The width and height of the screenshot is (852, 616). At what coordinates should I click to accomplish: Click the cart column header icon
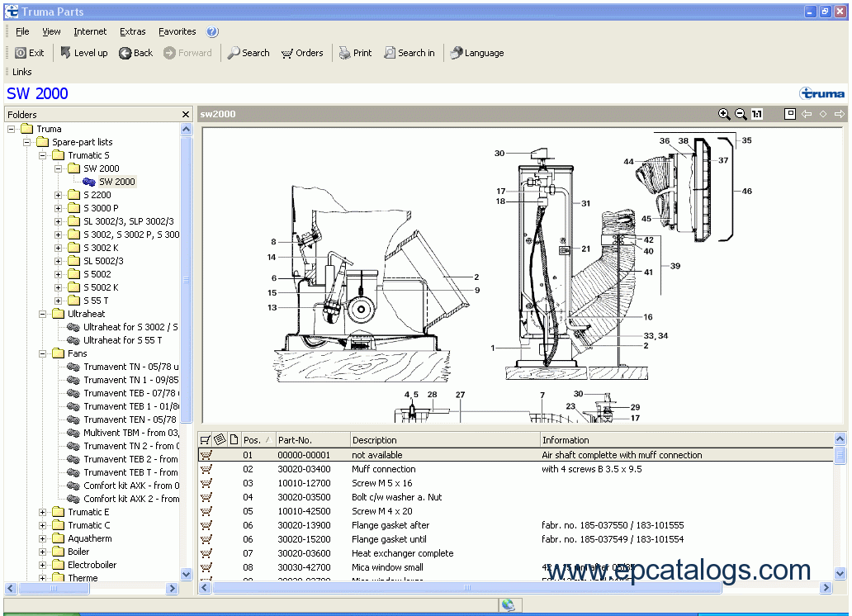coord(206,440)
